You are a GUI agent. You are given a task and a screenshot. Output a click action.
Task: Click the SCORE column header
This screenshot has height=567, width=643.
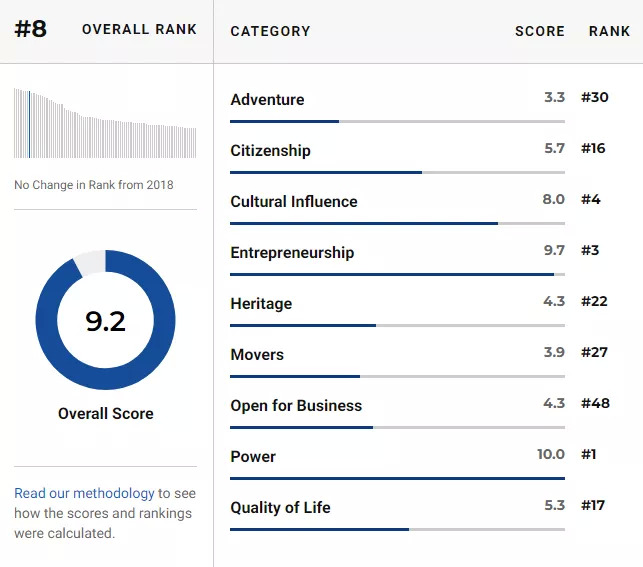(539, 31)
